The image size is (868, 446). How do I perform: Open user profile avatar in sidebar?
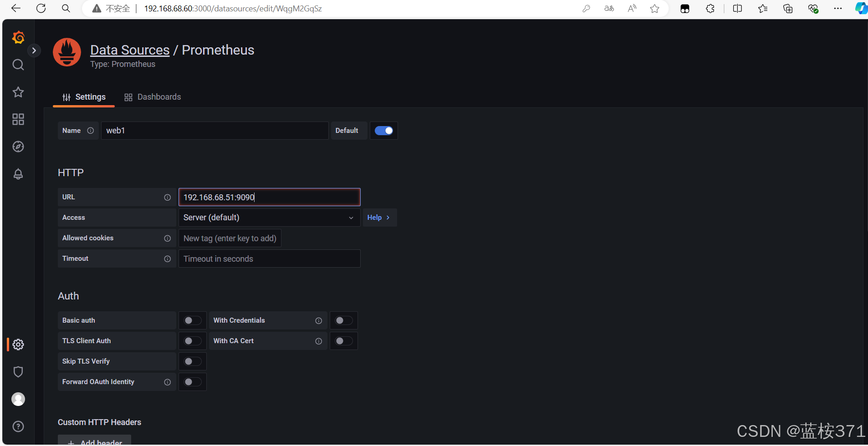(x=18, y=399)
